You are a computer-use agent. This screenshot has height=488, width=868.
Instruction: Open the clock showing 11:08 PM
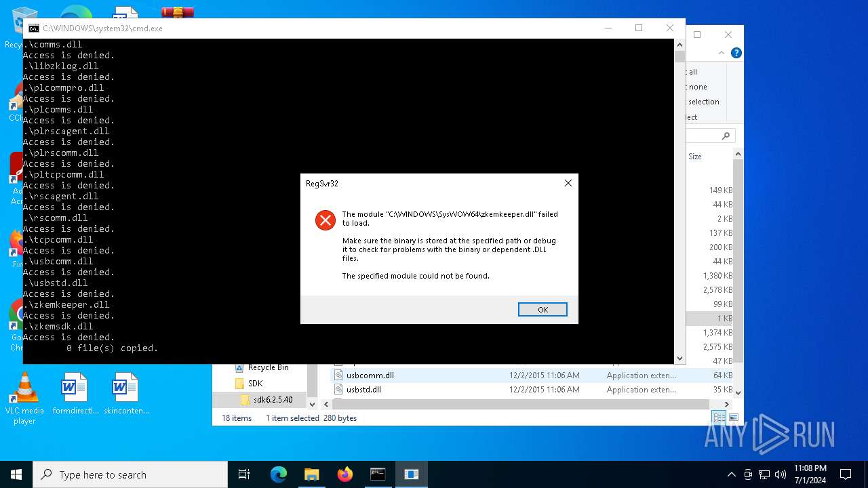pyautogui.click(x=810, y=474)
